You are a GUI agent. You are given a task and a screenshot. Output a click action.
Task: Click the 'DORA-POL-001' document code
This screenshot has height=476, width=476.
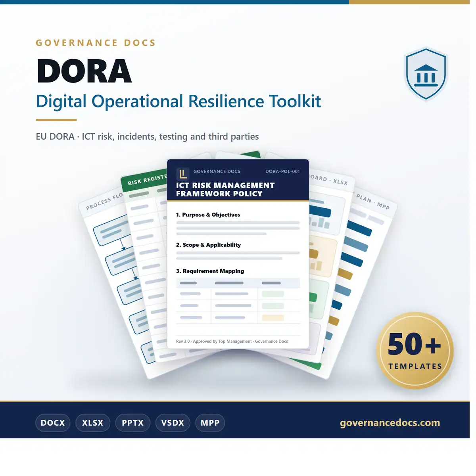tap(282, 171)
